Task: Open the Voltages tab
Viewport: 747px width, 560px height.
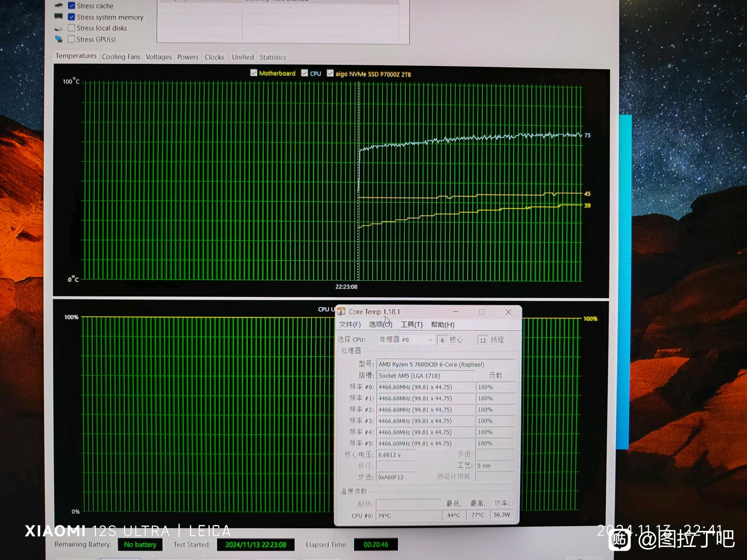Action: tap(159, 57)
